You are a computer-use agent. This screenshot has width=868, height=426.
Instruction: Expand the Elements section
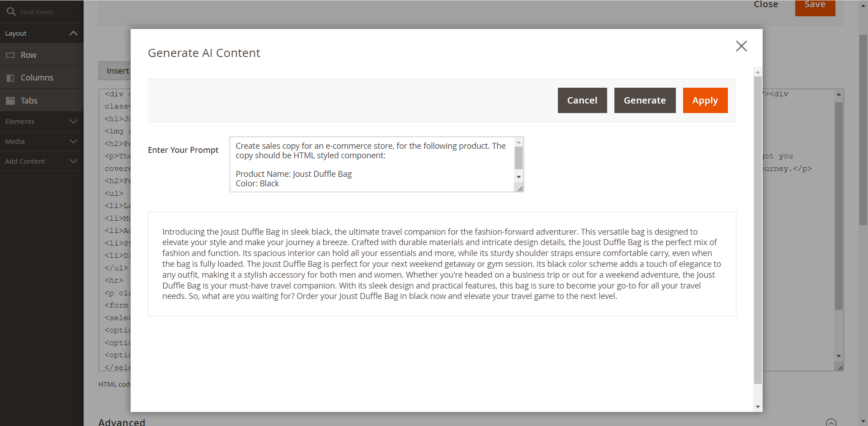click(73, 122)
